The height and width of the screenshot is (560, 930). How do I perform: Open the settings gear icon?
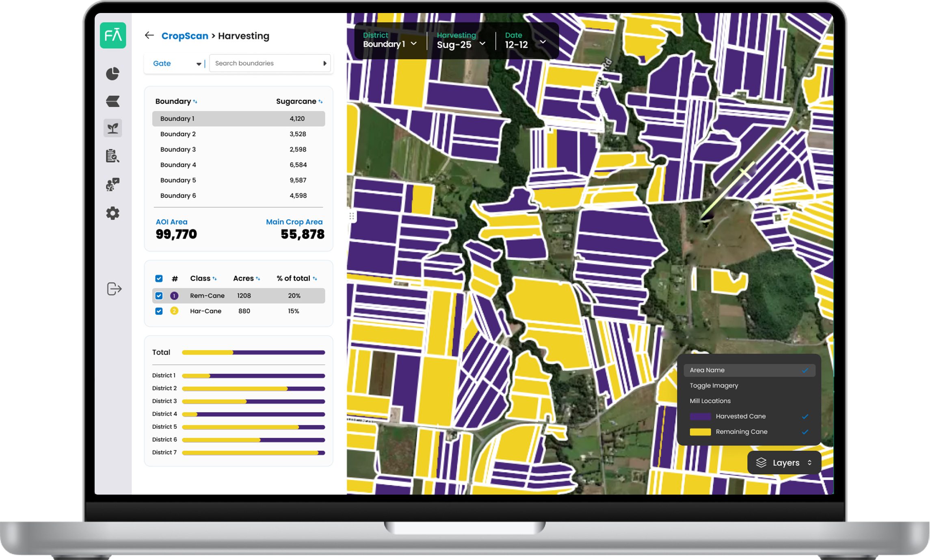112,213
